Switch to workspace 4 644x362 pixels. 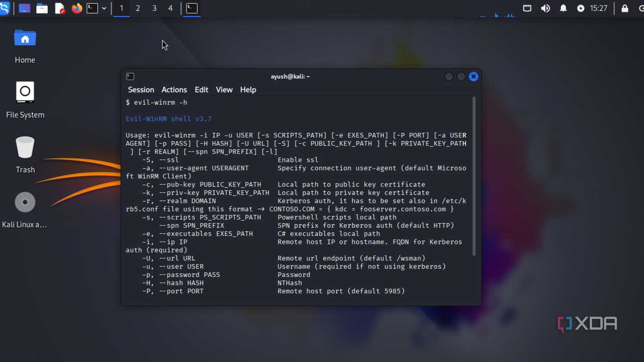(170, 8)
